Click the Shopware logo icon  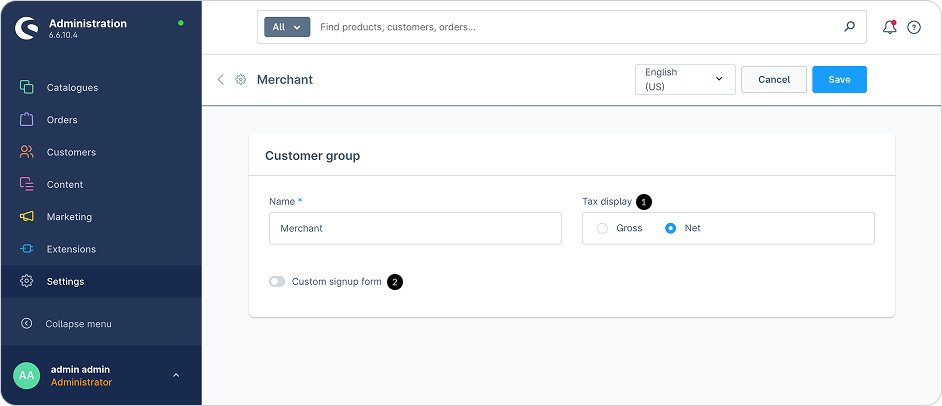pyautogui.click(x=26, y=28)
